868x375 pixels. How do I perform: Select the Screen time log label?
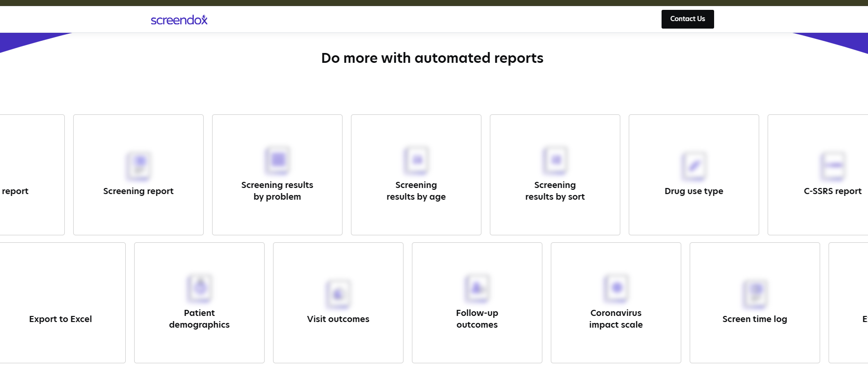pyautogui.click(x=755, y=319)
